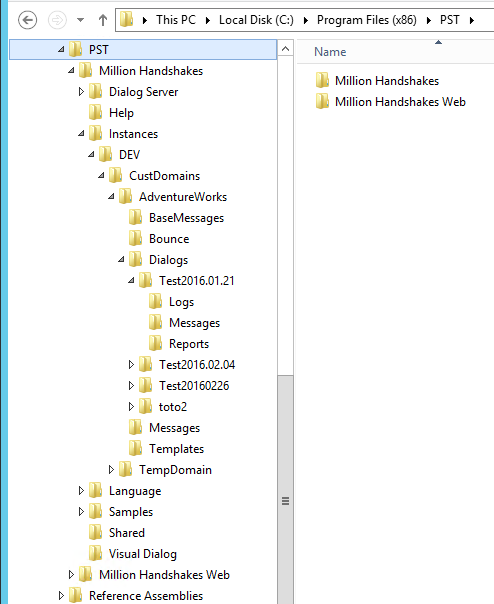Expand the Test2016.02.04 tree node
The height and width of the screenshot is (604, 494).
coord(131,364)
